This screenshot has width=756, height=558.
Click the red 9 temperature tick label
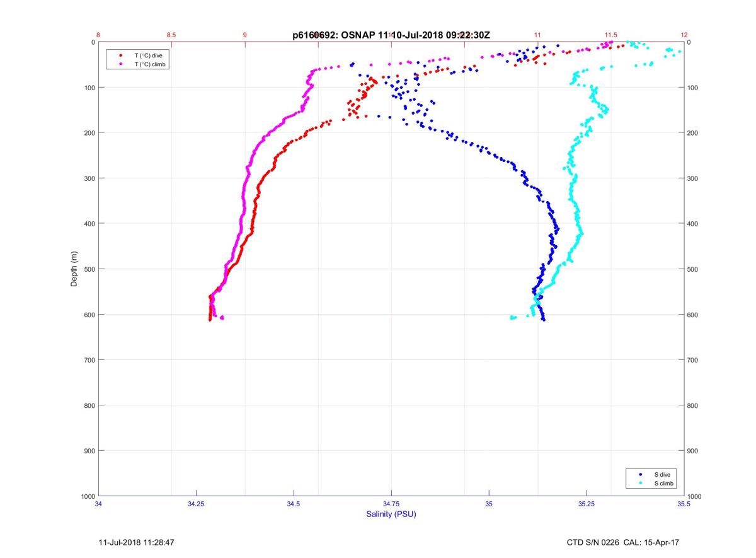(x=245, y=35)
